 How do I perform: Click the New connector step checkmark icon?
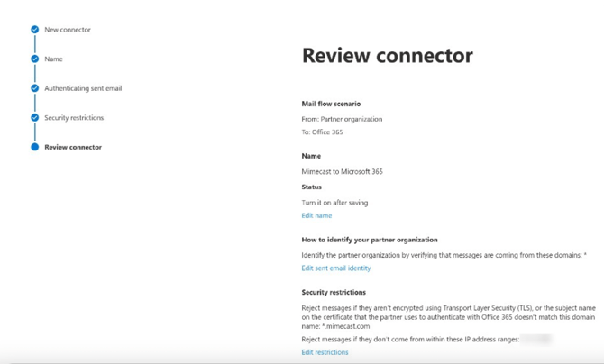[34, 29]
